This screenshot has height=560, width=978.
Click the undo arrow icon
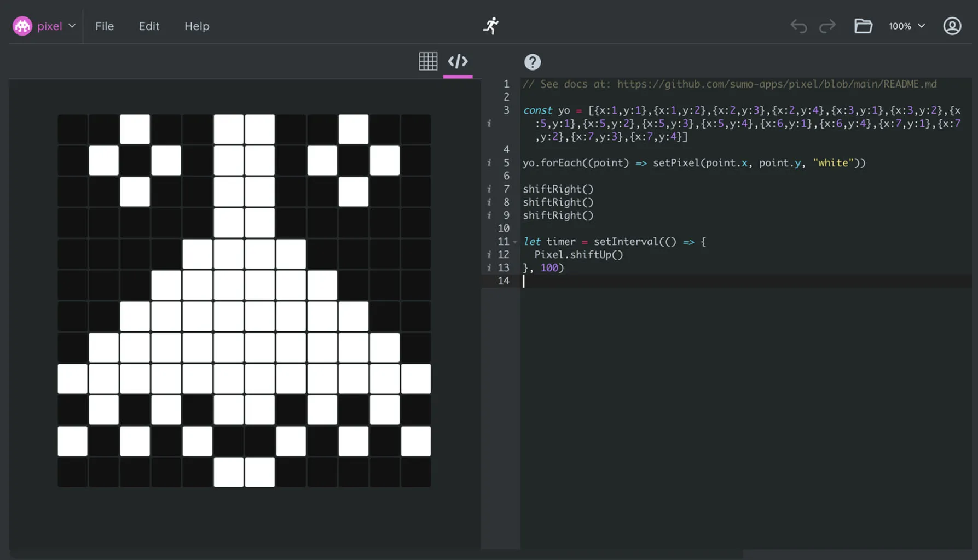pos(798,26)
